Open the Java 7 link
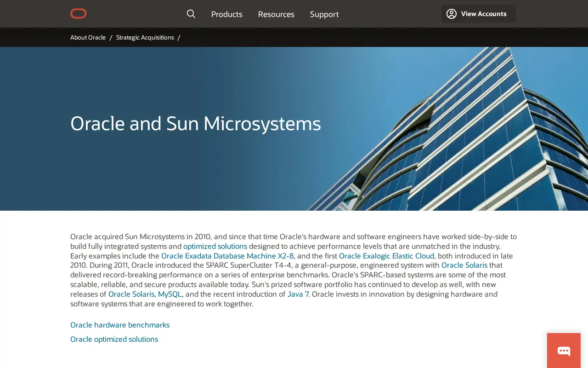 (298, 294)
